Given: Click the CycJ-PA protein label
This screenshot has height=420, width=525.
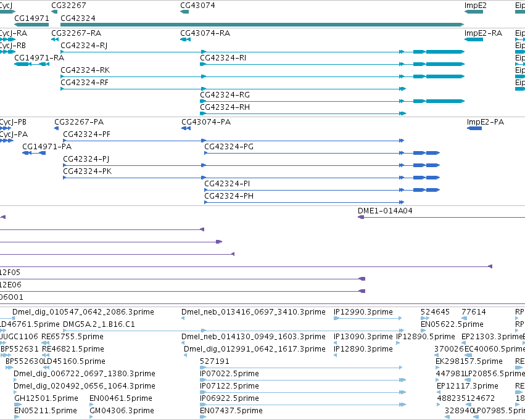Looking at the screenshot, I should pos(14,134).
